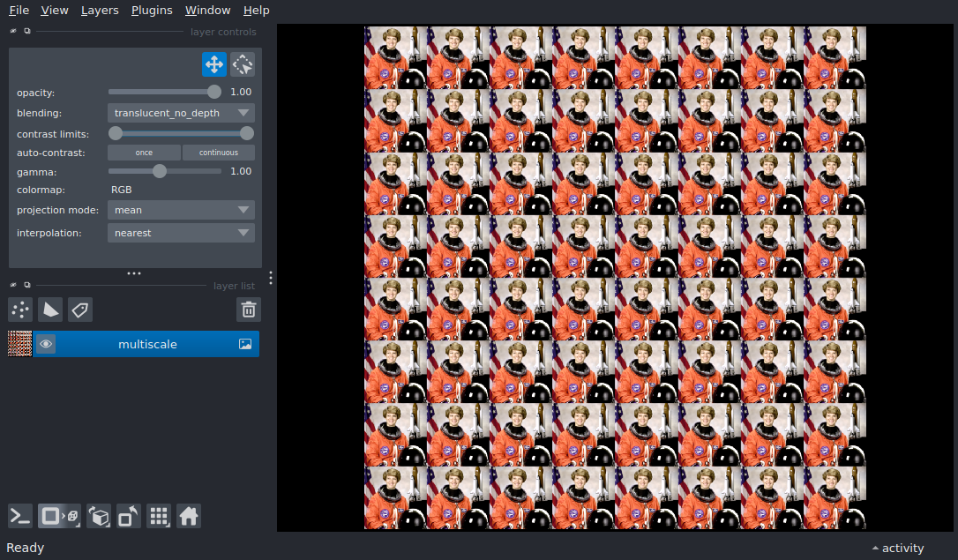Expand the interpolation dropdown
This screenshot has width=958, height=560.
181,233
